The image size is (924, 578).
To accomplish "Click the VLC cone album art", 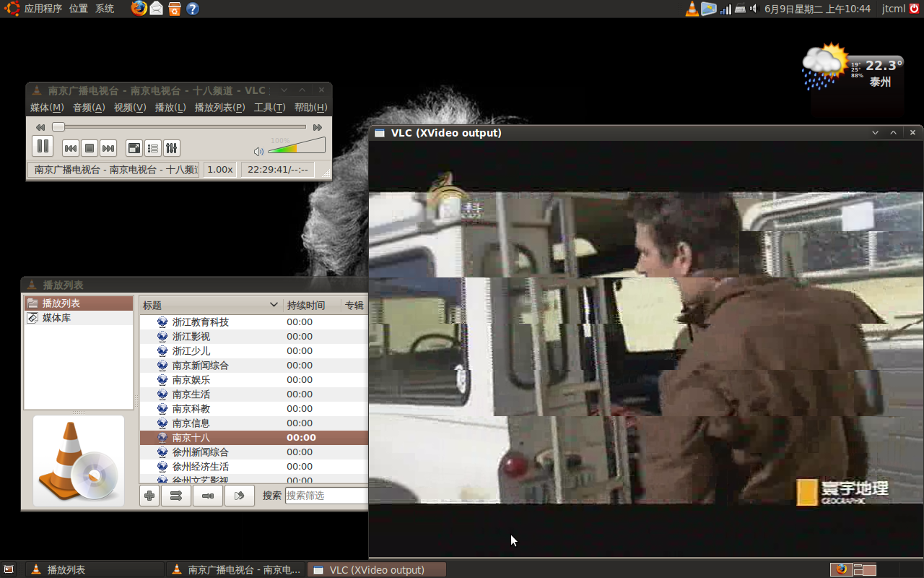I will click(78, 461).
